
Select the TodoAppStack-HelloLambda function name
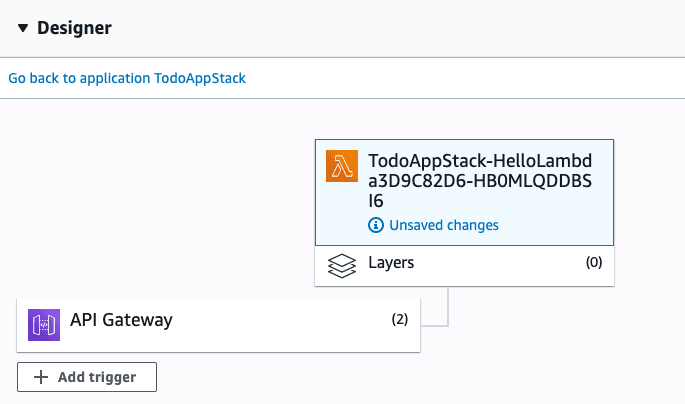(x=480, y=180)
